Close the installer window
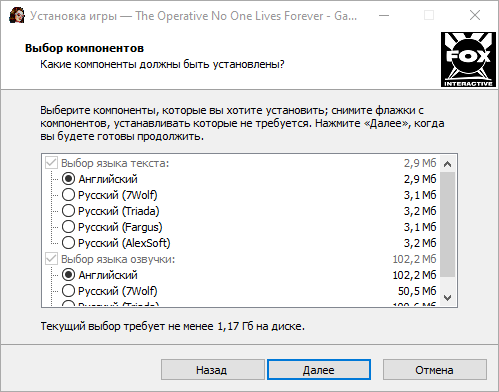The image size is (499, 392). (475, 15)
